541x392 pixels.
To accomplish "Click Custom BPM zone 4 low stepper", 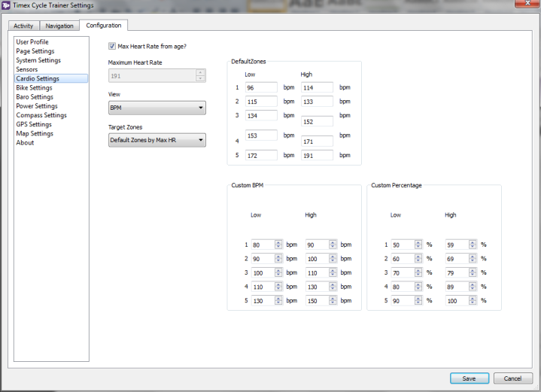I will 278,287.
